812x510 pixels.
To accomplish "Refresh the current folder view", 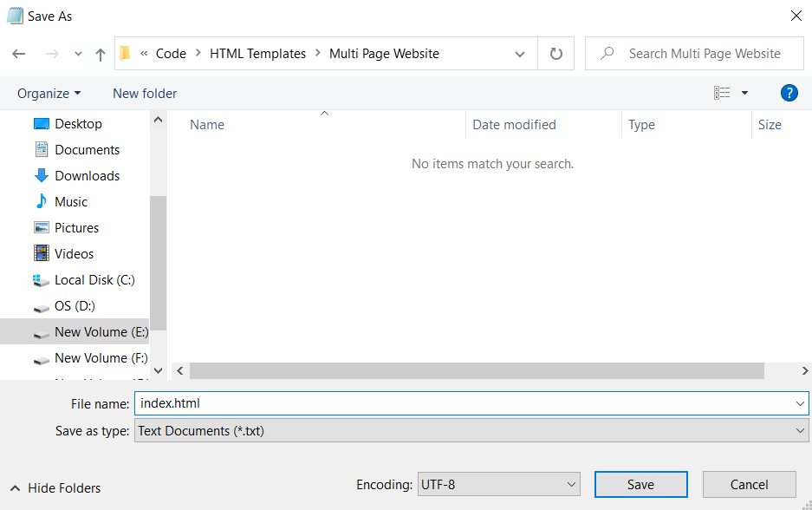I will 555,54.
